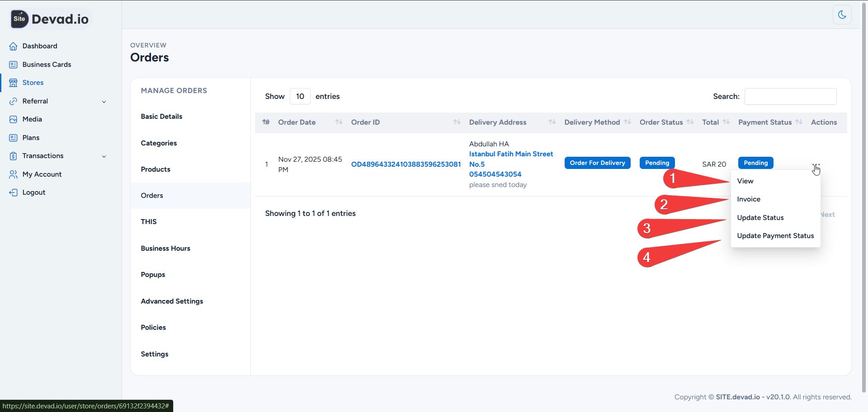
Task: Click the Plans sidebar icon
Action: click(13, 137)
